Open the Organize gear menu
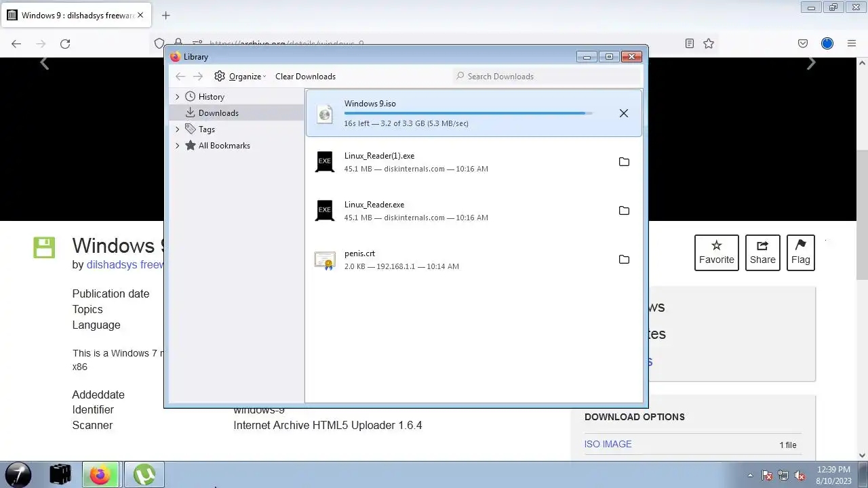The height and width of the screenshot is (488, 868). pos(240,77)
